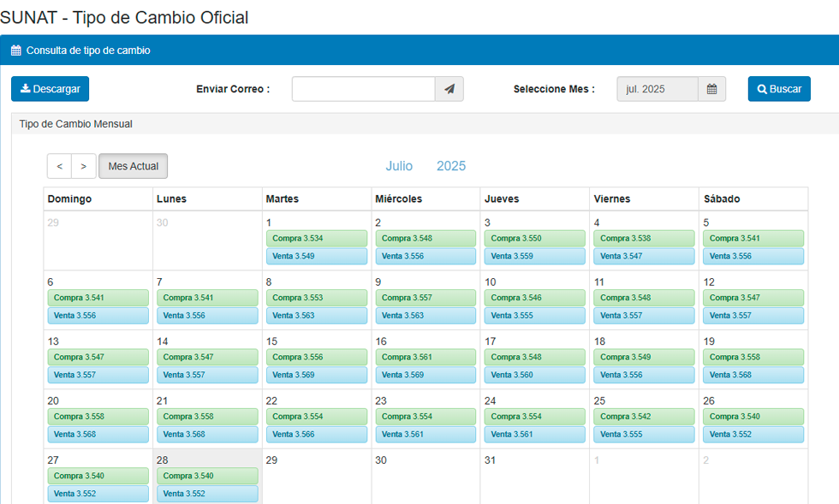This screenshot has width=839, height=504.
Task: Click Venta 3.568 on Monday day 21
Action: [x=207, y=434]
